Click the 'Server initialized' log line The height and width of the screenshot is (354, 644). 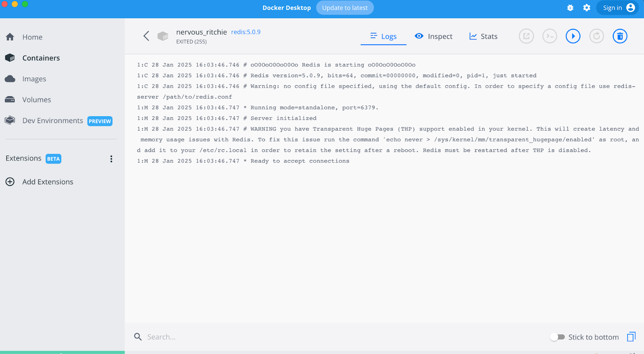[x=227, y=118]
